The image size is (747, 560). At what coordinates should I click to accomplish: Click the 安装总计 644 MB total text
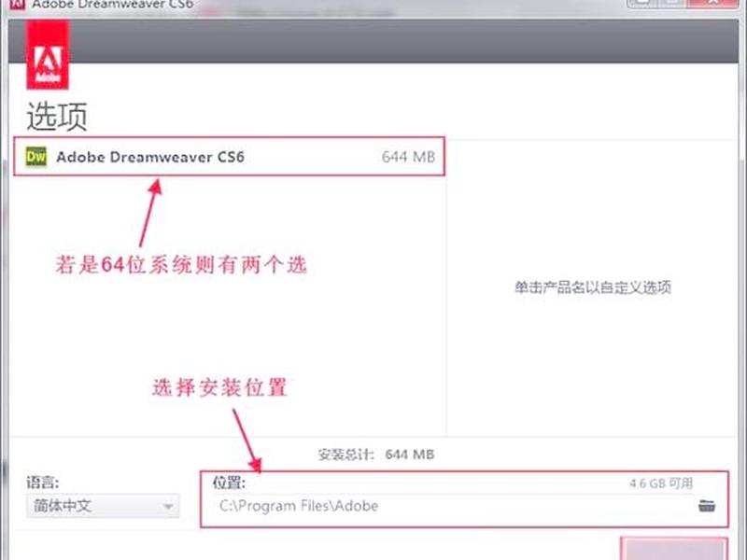[376, 455]
